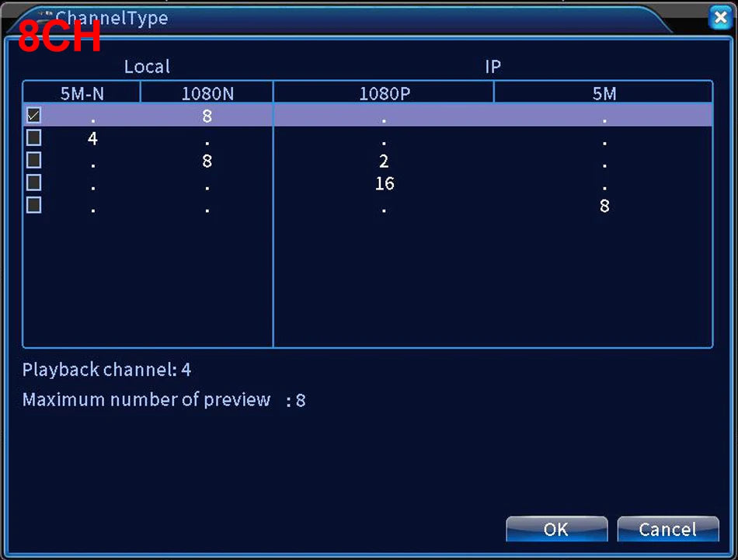Tick the checkbox for the 1080N 8 plus 1080P 2 row

click(33, 161)
